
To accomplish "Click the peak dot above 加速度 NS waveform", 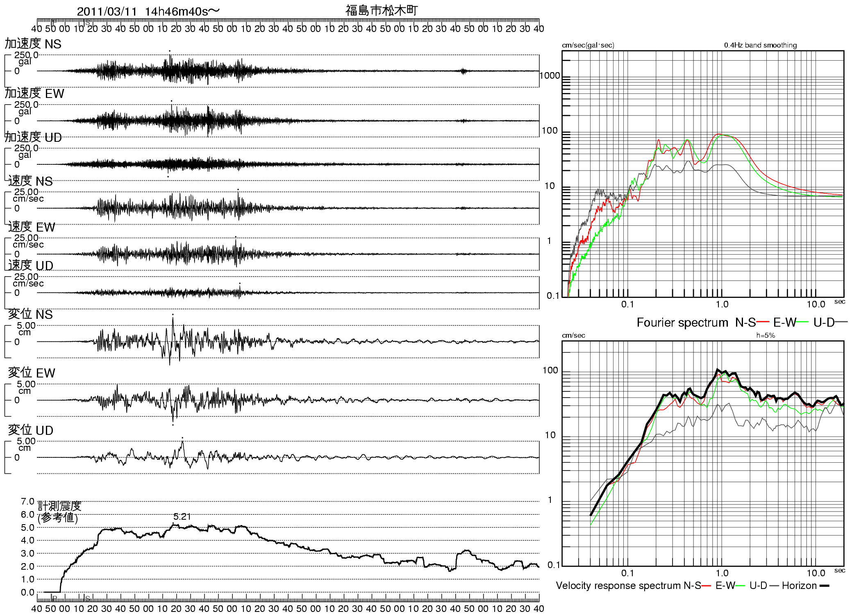I will 170,51.
